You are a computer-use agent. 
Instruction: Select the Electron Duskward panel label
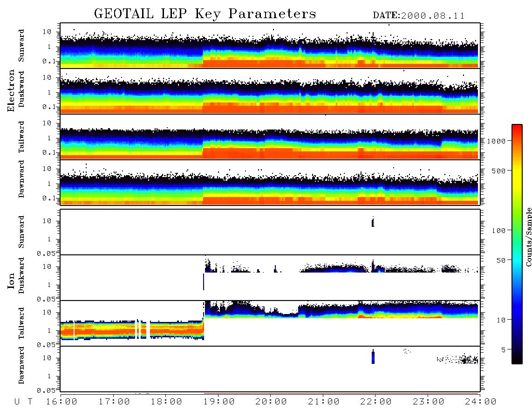[21, 89]
